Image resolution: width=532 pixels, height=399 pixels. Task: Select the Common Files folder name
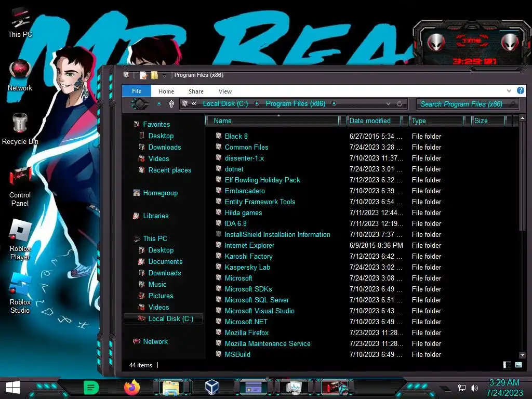(x=246, y=147)
